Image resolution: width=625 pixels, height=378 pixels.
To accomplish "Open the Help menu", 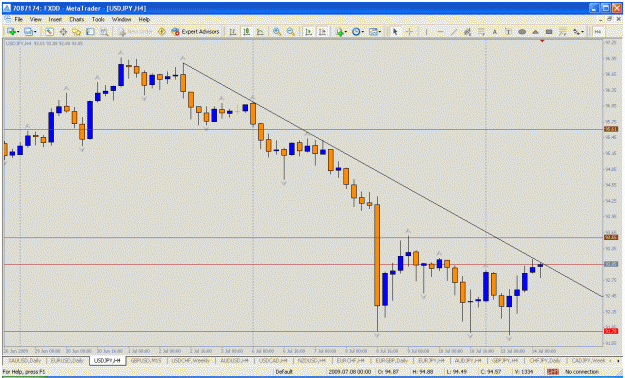I will click(x=144, y=19).
